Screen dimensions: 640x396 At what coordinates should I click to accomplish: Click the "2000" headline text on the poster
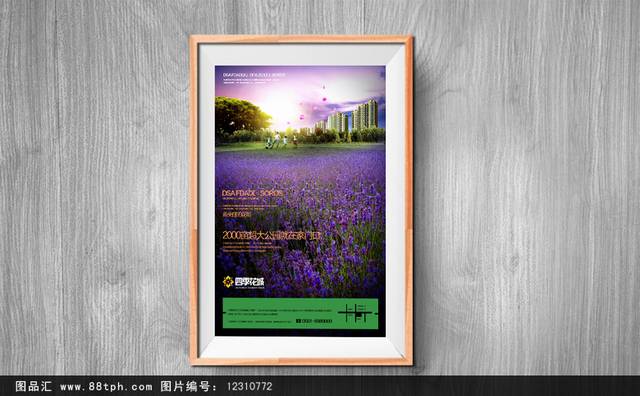(272, 235)
